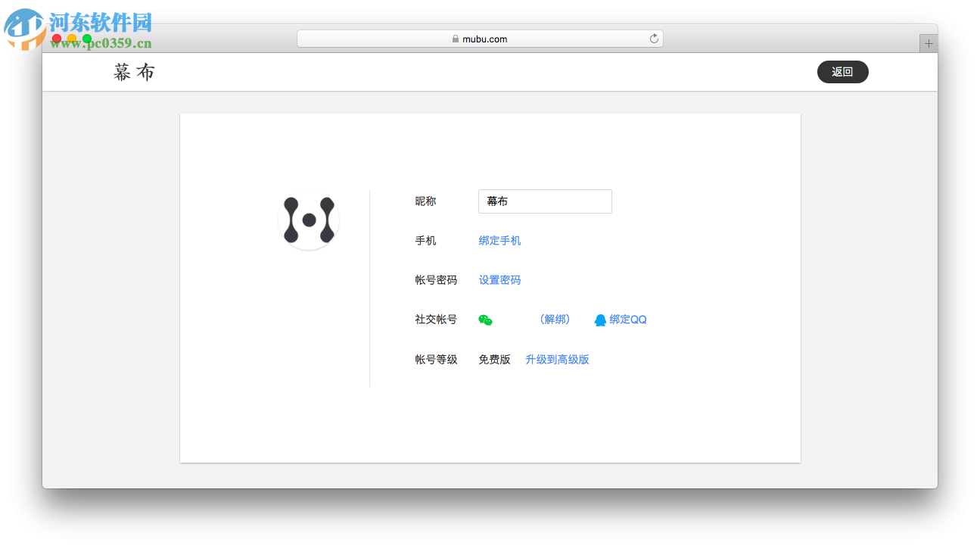The height and width of the screenshot is (549, 980).
Task: Click the mubu.com address bar
Action: coord(480,39)
